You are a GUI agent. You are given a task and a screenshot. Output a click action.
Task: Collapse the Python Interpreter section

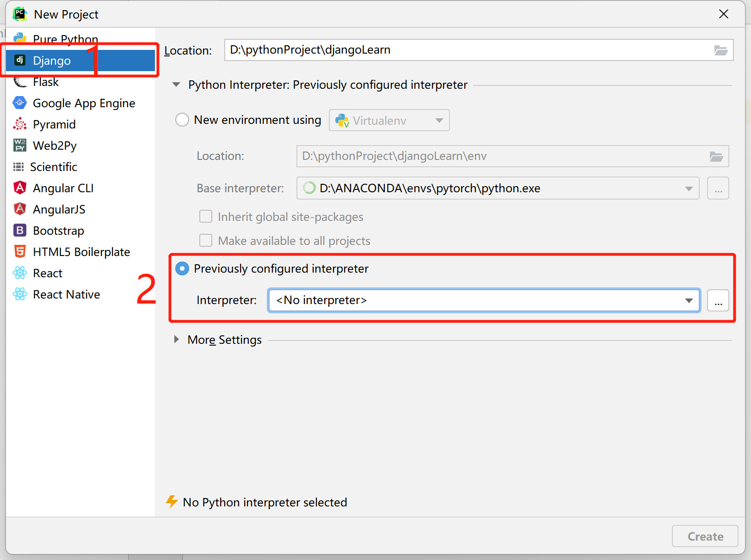click(x=176, y=85)
